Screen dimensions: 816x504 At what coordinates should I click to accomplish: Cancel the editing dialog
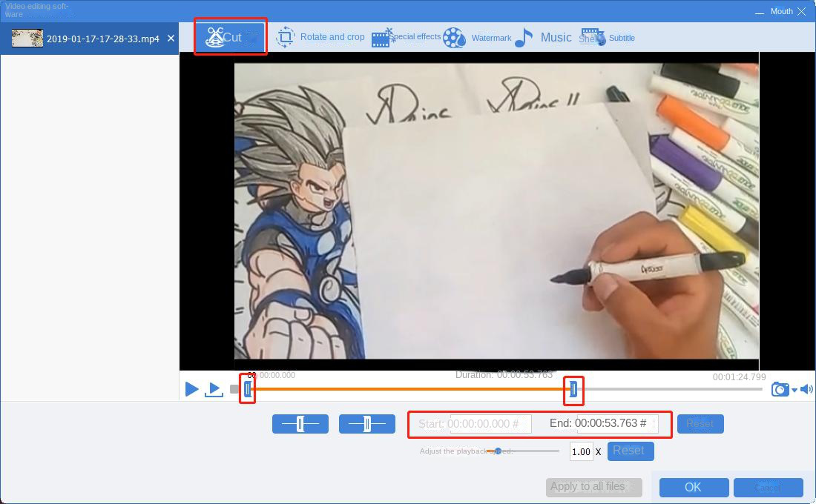769,488
